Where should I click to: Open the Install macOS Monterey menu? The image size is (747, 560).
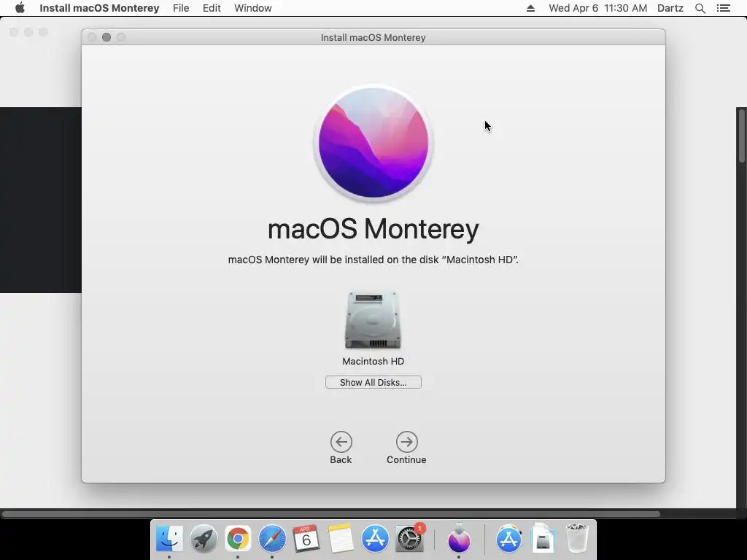pos(99,8)
